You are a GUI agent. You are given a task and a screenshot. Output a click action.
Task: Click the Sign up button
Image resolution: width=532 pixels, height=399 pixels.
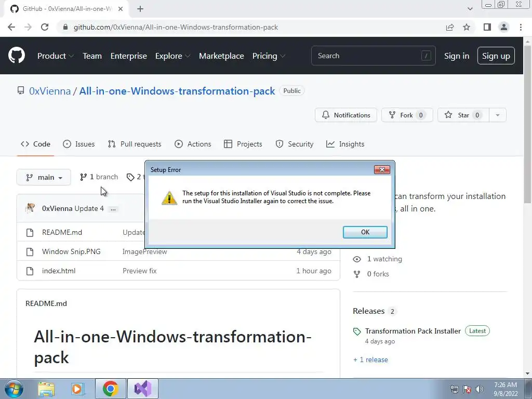tap(496, 56)
